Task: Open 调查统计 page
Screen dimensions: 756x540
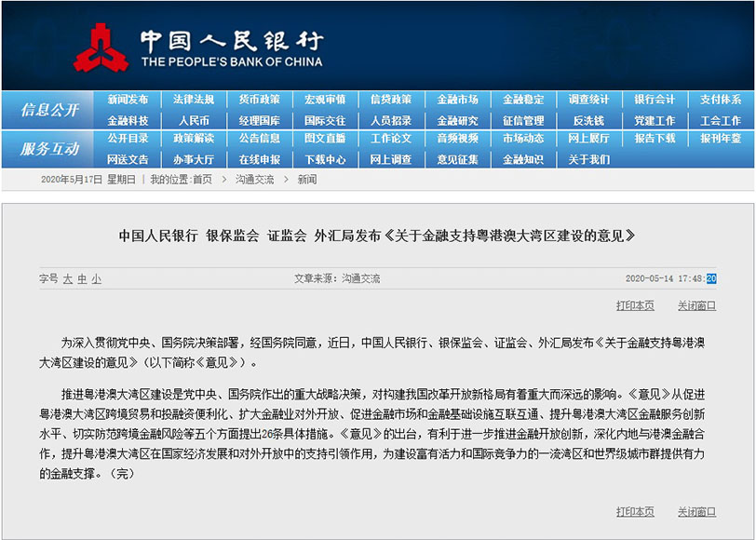Action: [588, 100]
